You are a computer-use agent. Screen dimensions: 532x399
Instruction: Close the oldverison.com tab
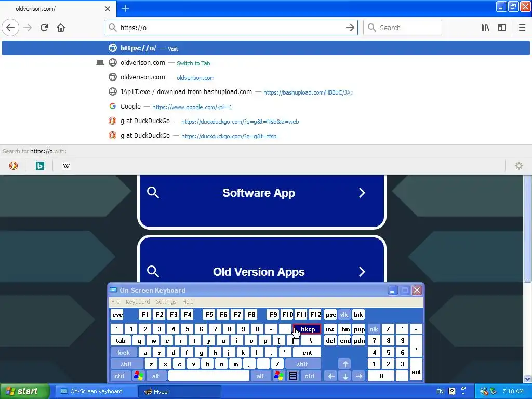(x=108, y=9)
